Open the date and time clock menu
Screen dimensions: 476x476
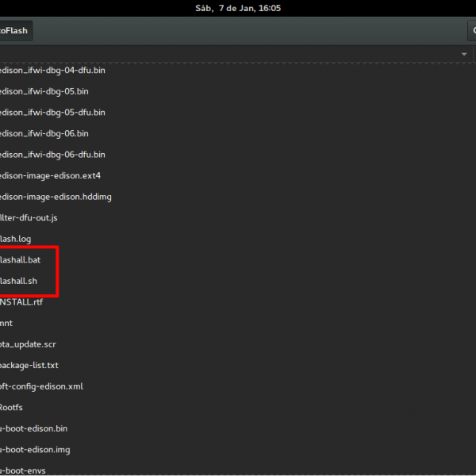coord(238,8)
